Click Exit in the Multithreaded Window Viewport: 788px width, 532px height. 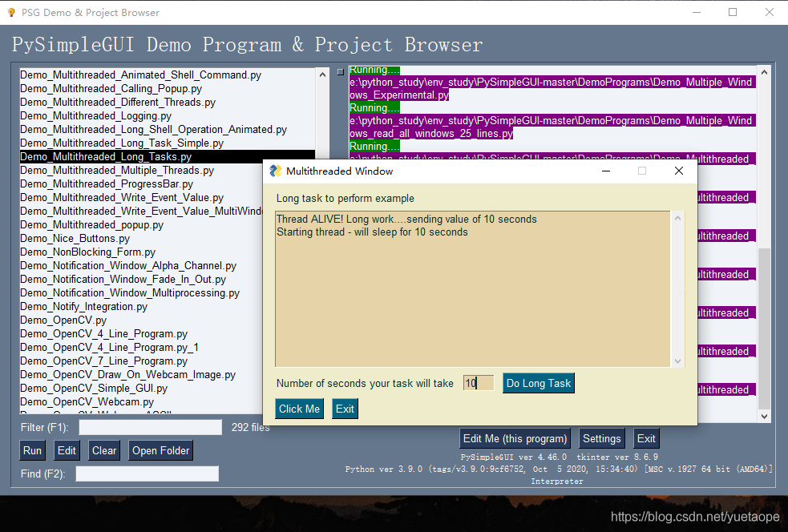point(345,409)
